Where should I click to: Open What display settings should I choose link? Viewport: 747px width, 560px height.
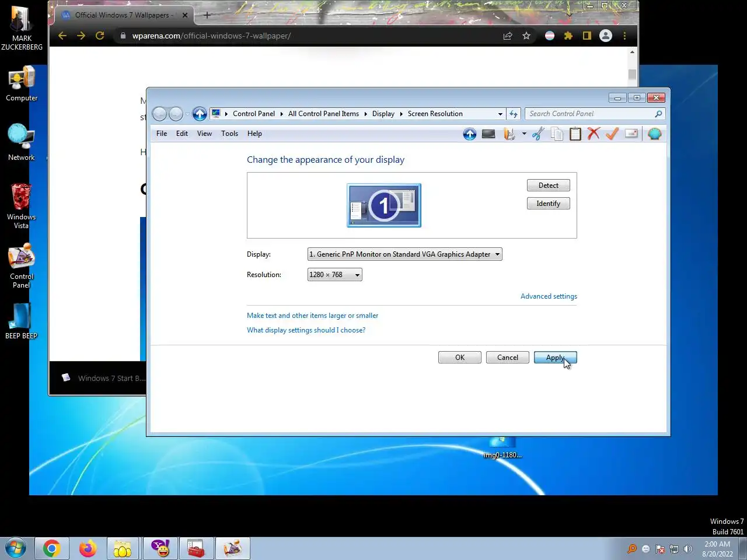(x=306, y=330)
